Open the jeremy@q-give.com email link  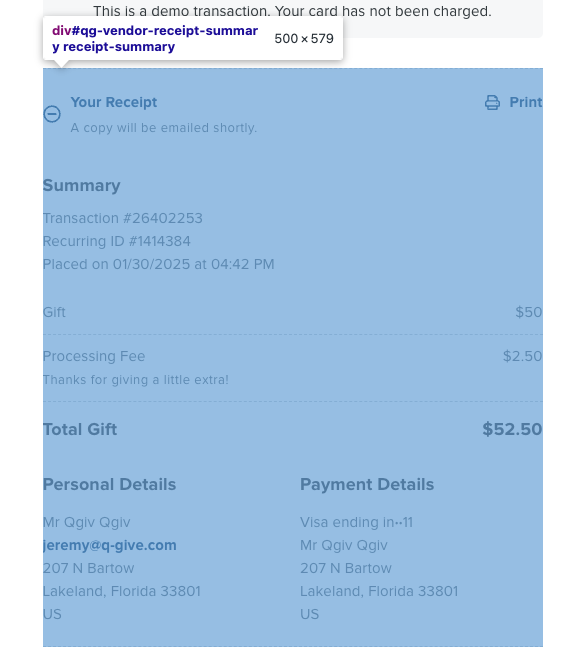click(x=109, y=545)
